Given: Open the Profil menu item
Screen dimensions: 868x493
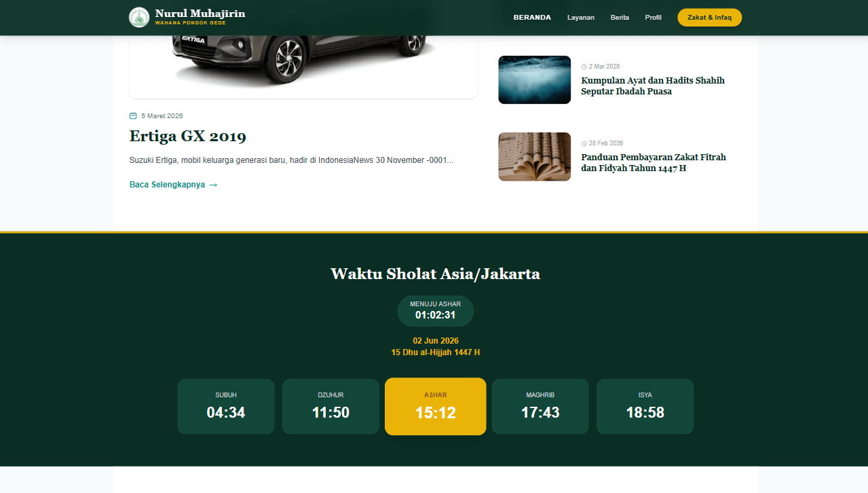Looking at the screenshot, I should point(654,18).
